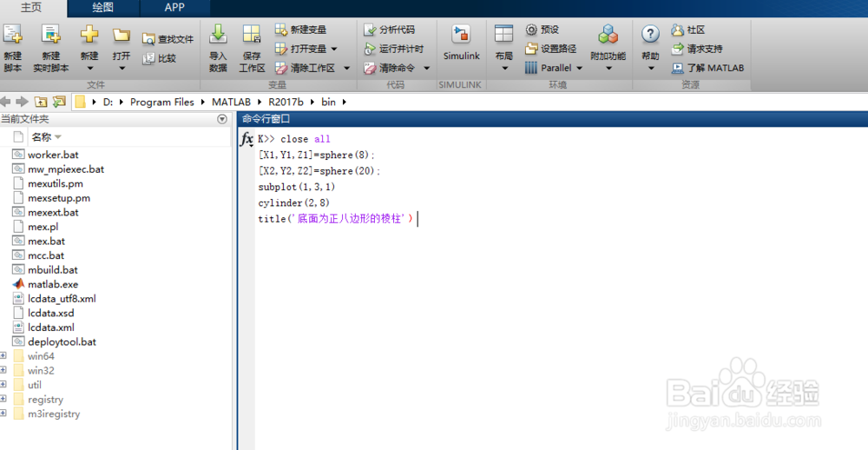Click Clear Commands (清除命令)
The height and width of the screenshot is (450, 868).
(x=389, y=68)
